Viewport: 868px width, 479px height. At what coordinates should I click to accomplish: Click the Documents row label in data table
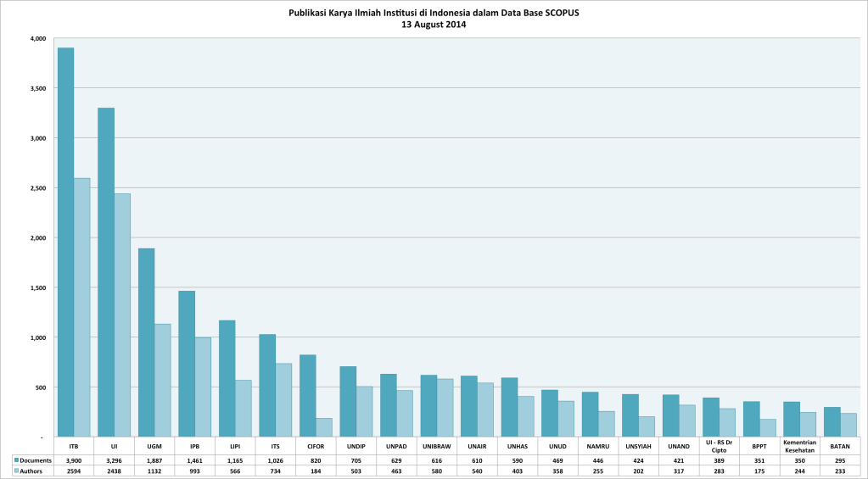click(x=35, y=459)
